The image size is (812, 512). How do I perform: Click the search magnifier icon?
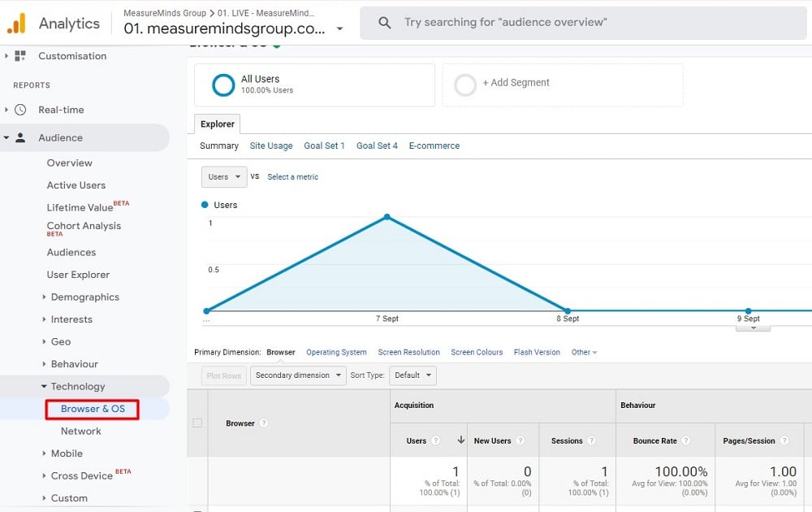[x=384, y=22]
